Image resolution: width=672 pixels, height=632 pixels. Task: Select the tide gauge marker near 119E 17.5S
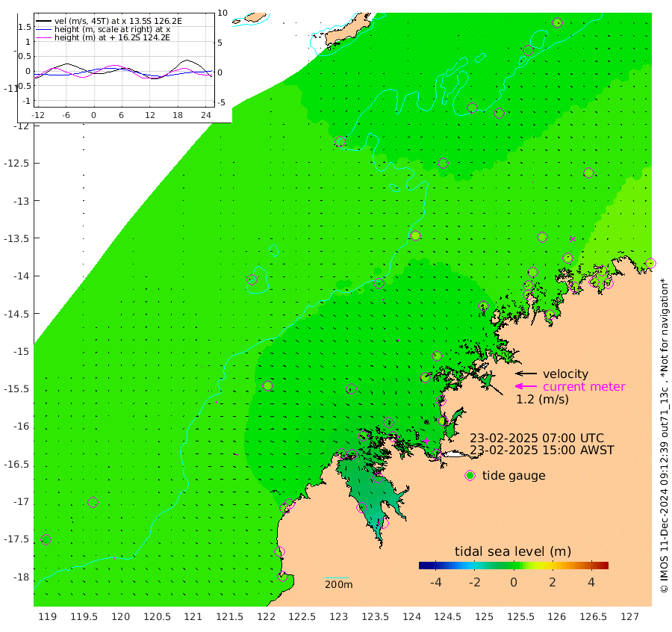[46, 540]
